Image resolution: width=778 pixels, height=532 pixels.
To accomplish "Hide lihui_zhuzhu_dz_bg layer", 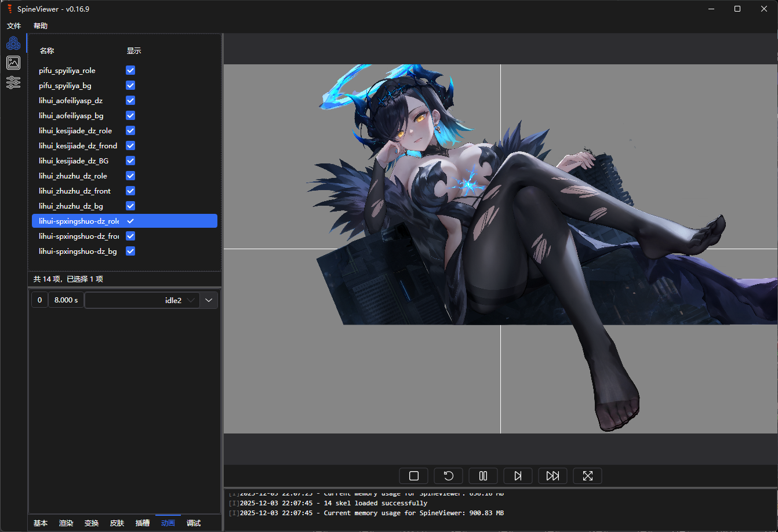I will coord(130,206).
